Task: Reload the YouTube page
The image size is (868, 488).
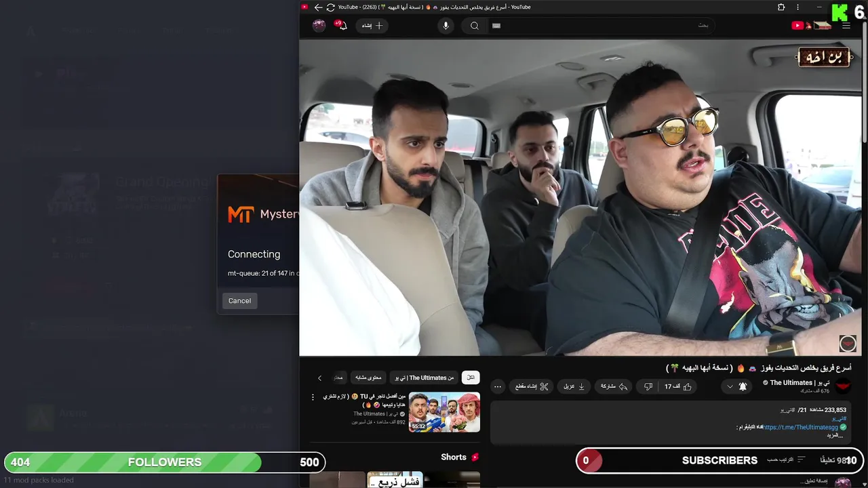Action: (x=330, y=7)
